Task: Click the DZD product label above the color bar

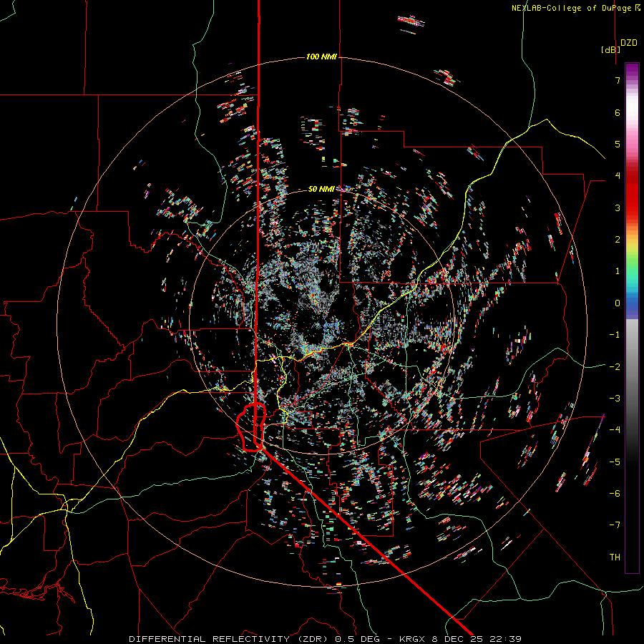Action: (629, 43)
